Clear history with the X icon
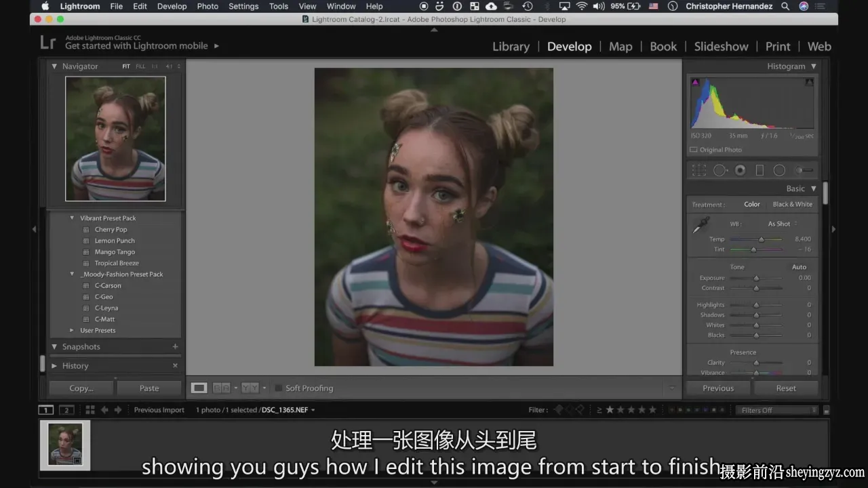 click(x=175, y=365)
